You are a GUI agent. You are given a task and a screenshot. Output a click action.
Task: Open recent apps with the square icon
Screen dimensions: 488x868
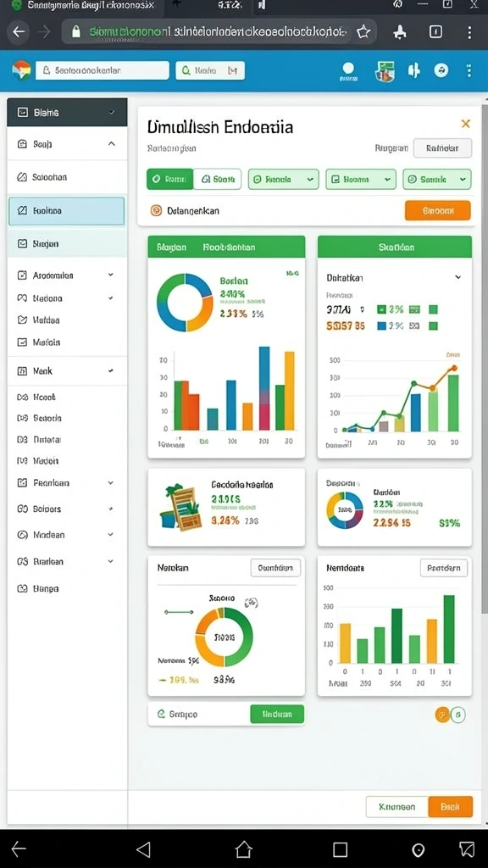(341, 849)
